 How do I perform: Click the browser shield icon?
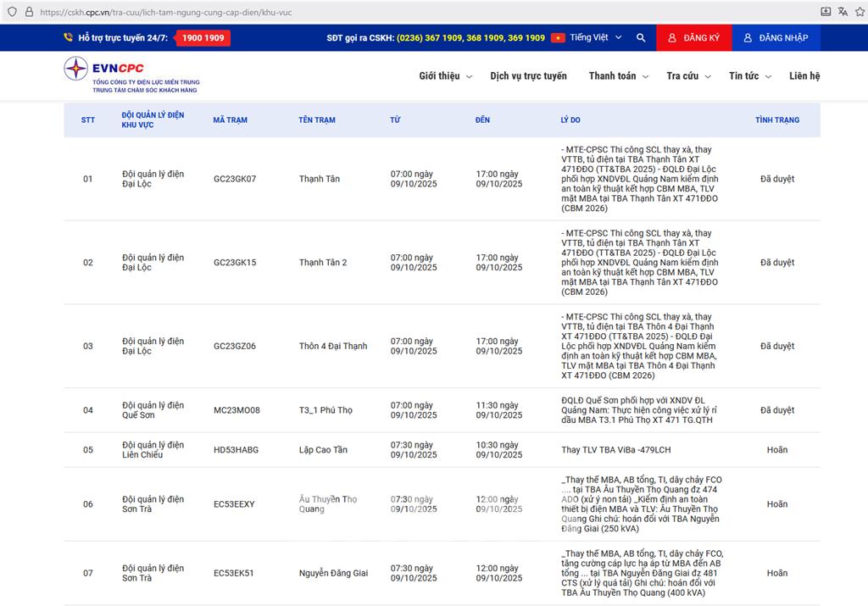click(12, 12)
